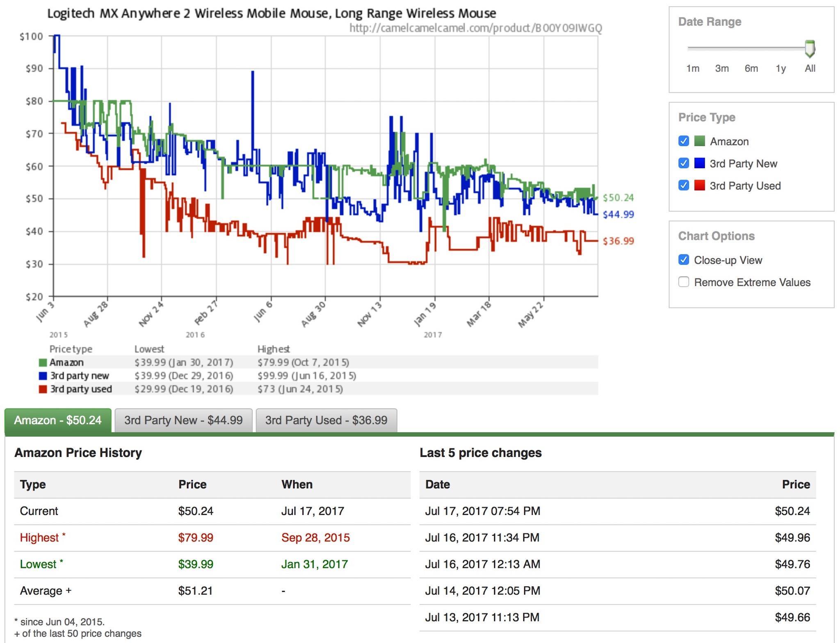Click Amazon lowest $39.99 (Jan 30, 2017)
The height and width of the screenshot is (643, 840).
click(x=184, y=363)
